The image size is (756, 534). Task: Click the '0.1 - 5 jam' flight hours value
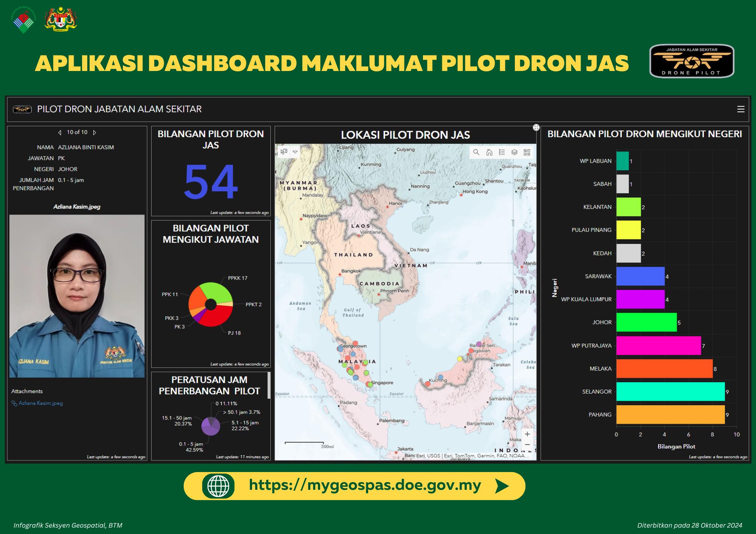(x=71, y=180)
